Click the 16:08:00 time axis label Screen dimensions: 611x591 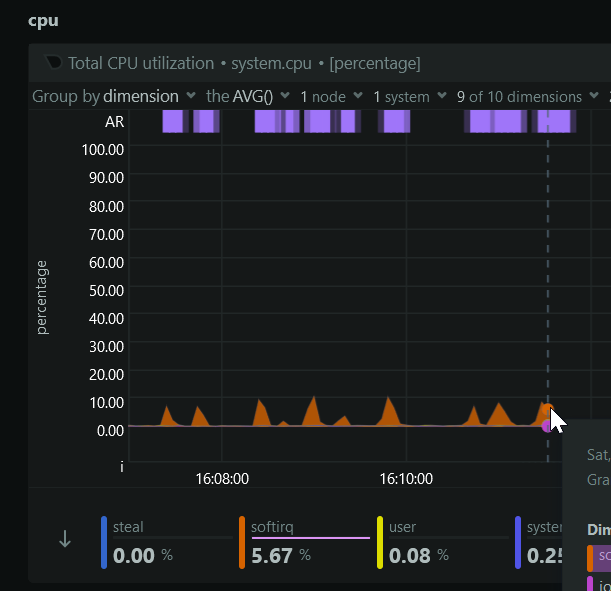click(222, 479)
